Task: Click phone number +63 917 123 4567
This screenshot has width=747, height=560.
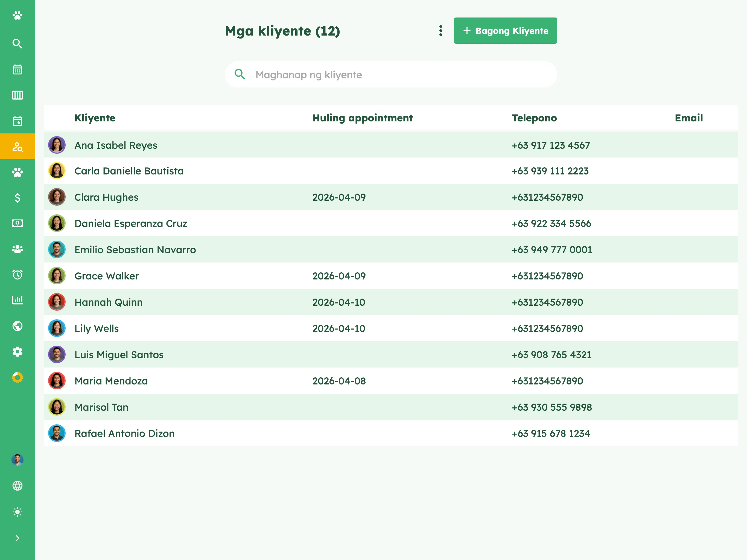Action: (551, 145)
